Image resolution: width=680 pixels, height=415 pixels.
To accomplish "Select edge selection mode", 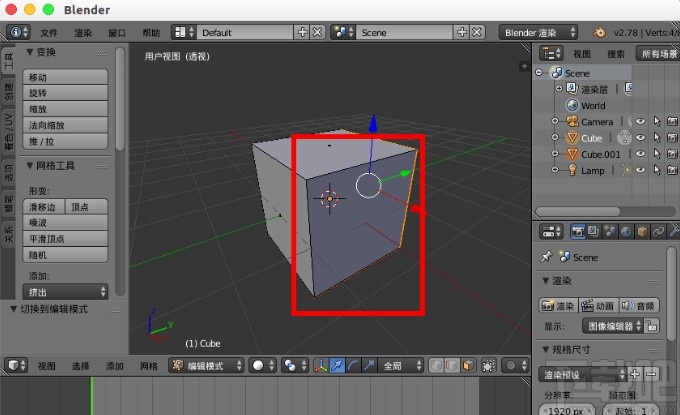I will [x=452, y=366].
